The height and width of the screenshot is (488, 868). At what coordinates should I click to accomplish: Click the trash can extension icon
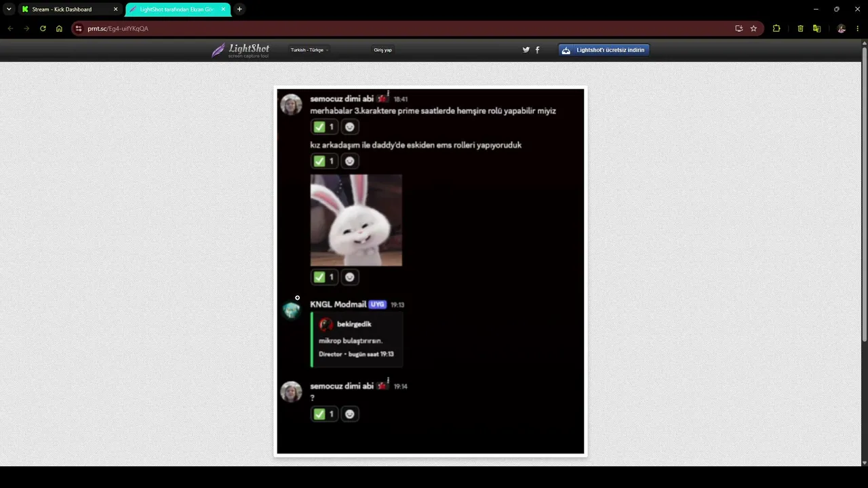(800, 28)
